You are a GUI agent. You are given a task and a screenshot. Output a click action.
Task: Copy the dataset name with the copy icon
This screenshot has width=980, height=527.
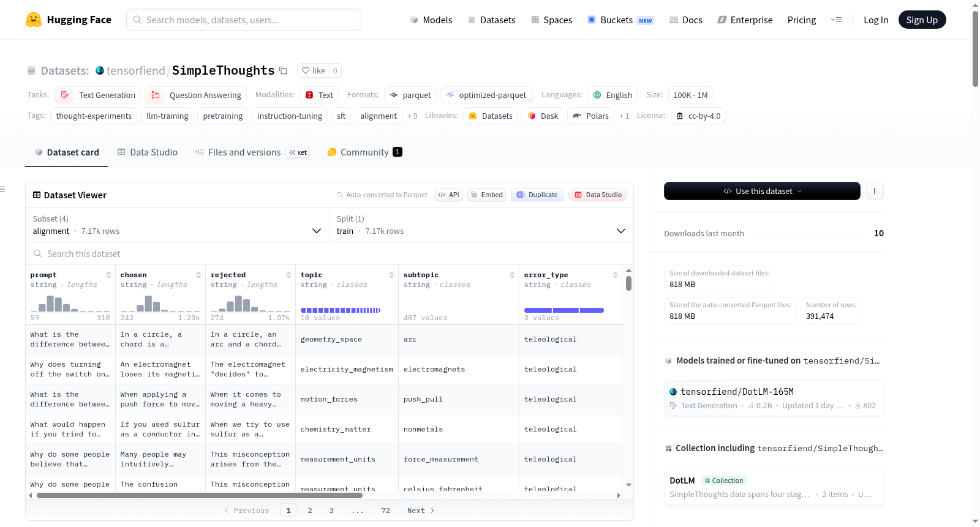(x=283, y=70)
